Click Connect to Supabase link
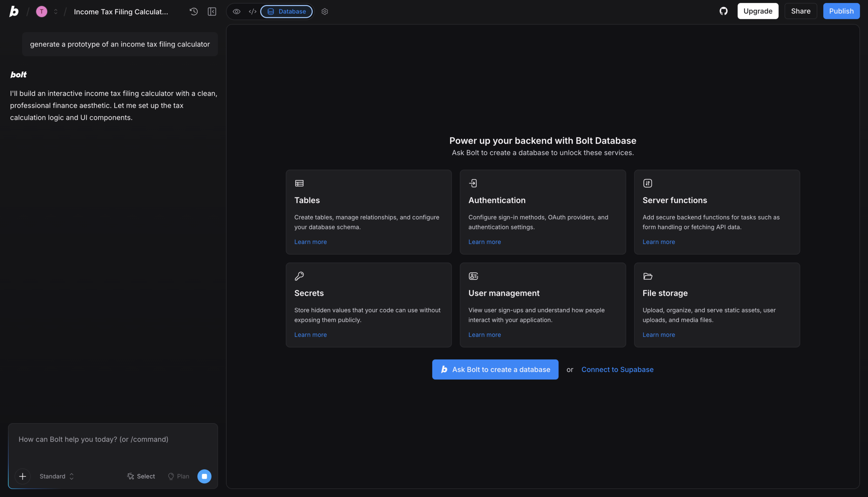The height and width of the screenshot is (497, 868). tap(617, 370)
